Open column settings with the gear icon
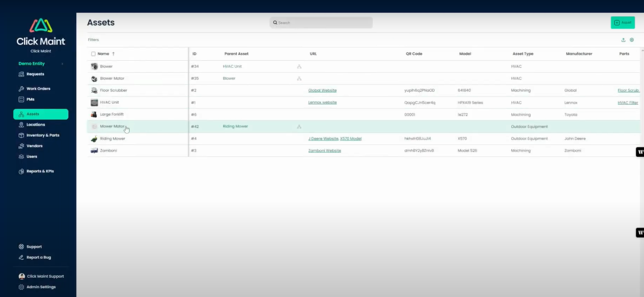This screenshot has height=297, width=644. coord(632,40)
